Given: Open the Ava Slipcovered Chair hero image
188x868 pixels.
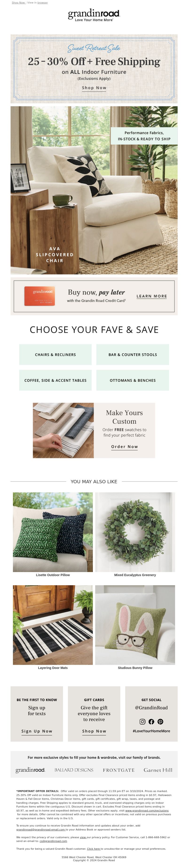Looking at the screenshot, I should (94, 190).
